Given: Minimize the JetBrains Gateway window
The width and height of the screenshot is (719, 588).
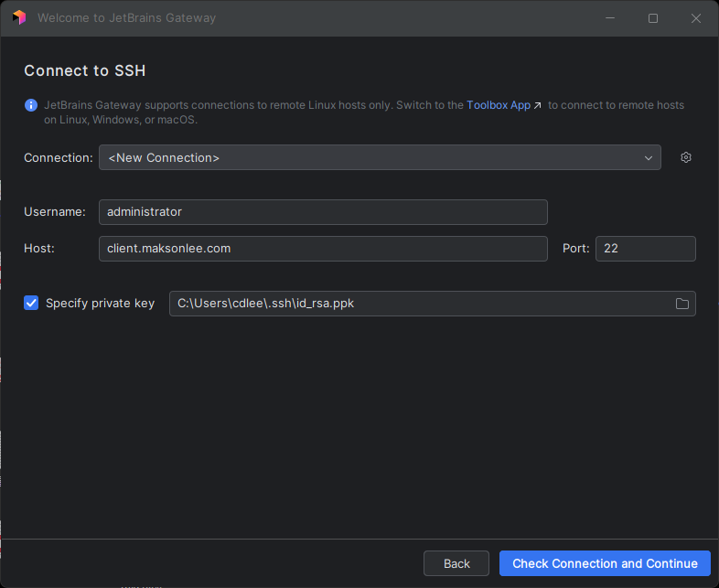Looking at the screenshot, I should 610,18.
